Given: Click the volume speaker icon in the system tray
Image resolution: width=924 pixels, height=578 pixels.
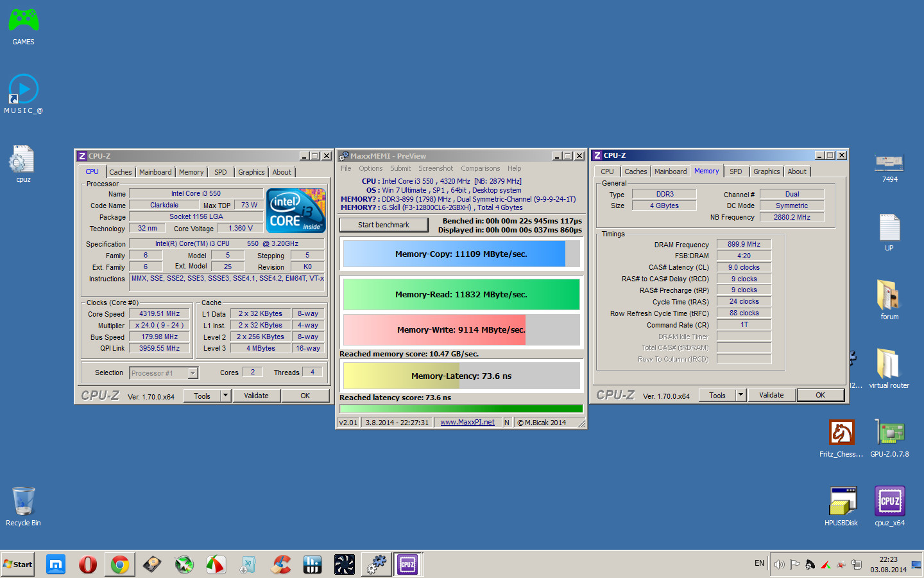Looking at the screenshot, I should pos(779,565).
